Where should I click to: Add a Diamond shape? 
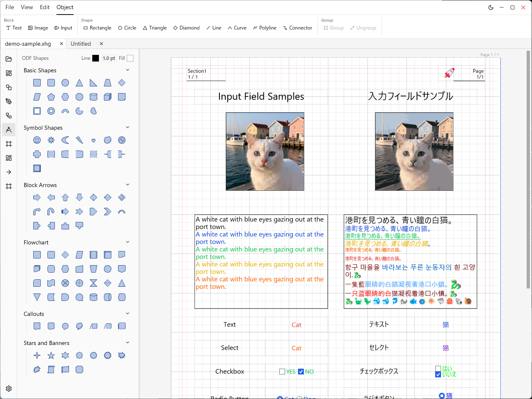pyautogui.click(x=187, y=28)
